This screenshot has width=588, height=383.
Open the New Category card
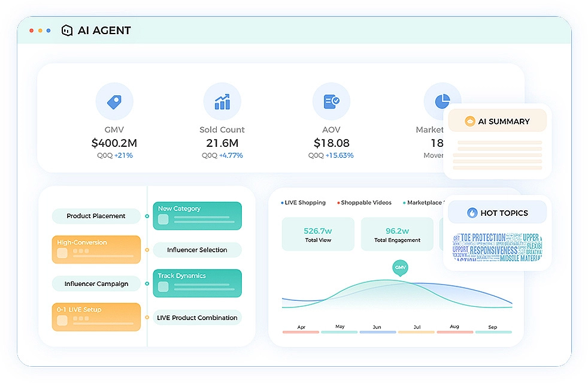pos(198,216)
